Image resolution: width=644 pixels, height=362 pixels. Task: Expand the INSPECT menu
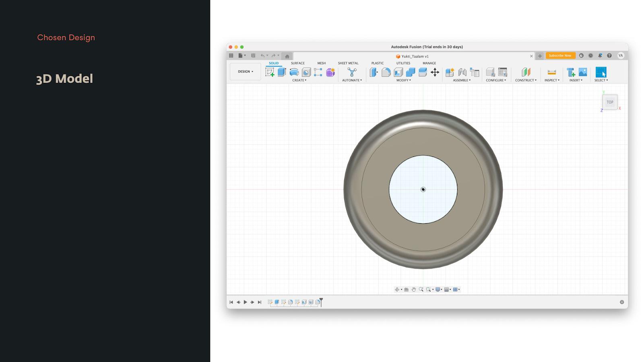(552, 80)
